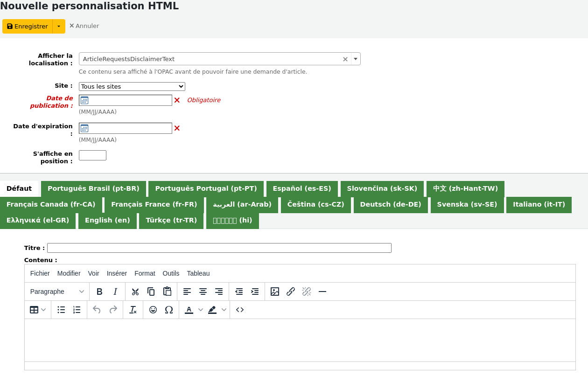Center align the text
This screenshot has height=389, width=588.
203,292
